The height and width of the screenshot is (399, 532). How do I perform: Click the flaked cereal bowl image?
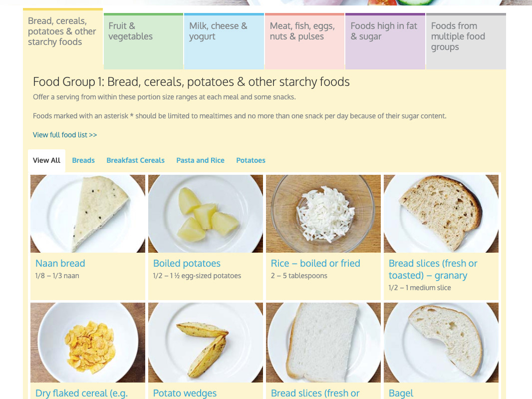tap(88, 342)
